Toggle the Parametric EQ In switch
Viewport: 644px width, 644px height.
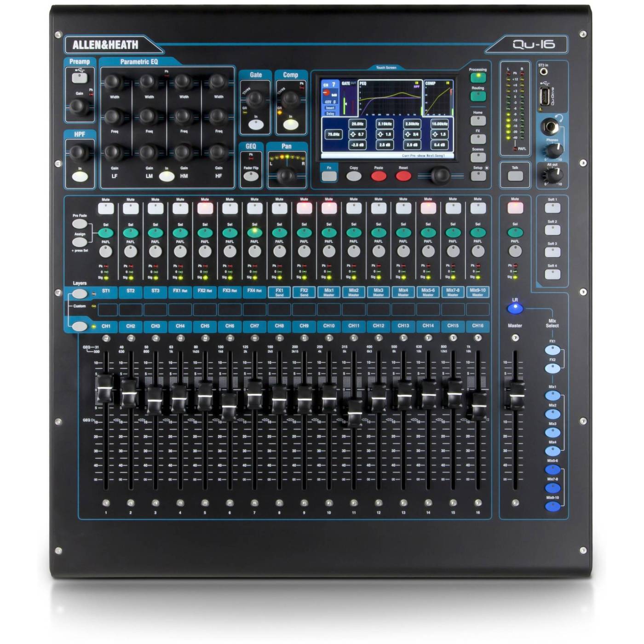(x=167, y=177)
